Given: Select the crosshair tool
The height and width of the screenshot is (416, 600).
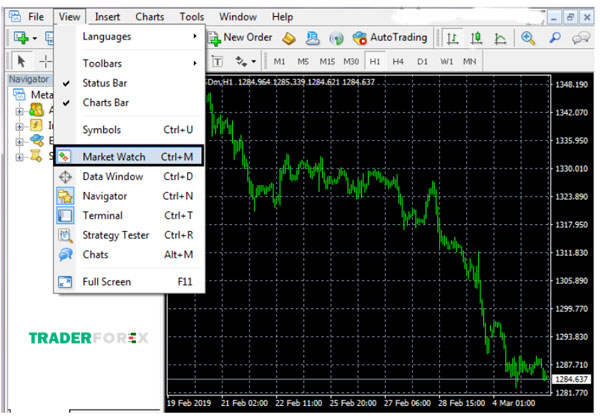Looking at the screenshot, I should point(46,61).
